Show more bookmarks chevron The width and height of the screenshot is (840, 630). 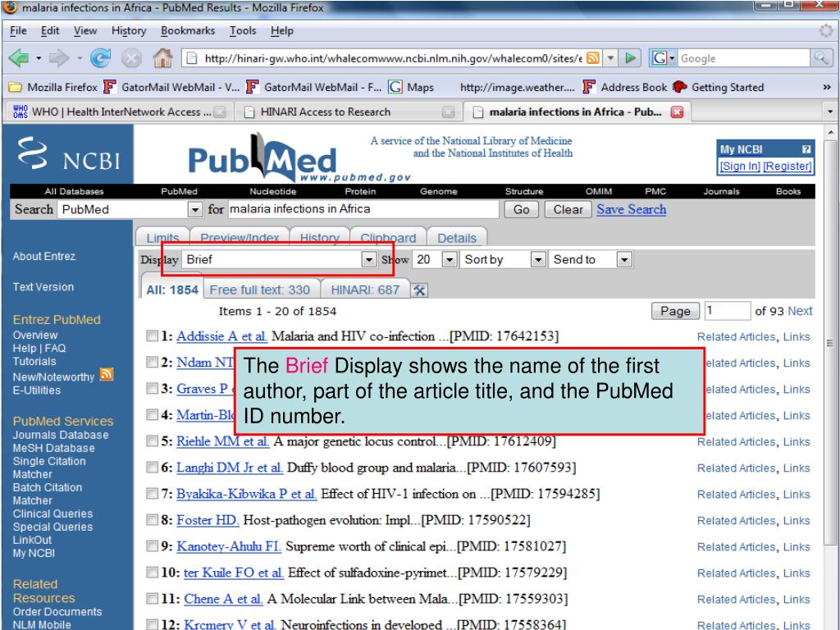(x=827, y=87)
